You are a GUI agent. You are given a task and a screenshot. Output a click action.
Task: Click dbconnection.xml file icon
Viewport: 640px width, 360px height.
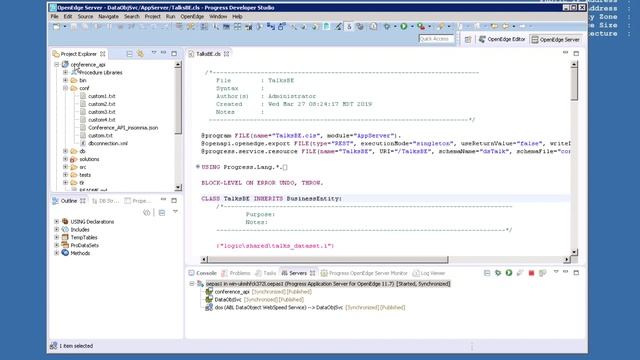[x=83, y=143]
